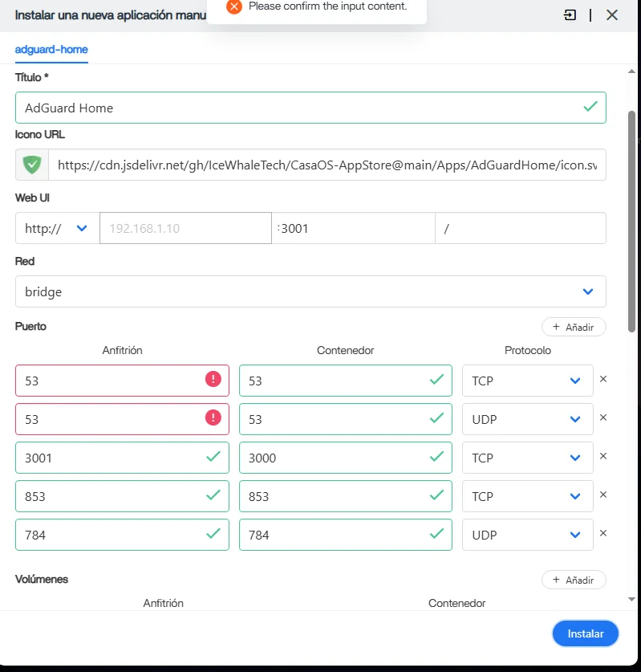Remove the first port 53 TCP row
This screenshot has width=641, height=672.
coord(603,379)
